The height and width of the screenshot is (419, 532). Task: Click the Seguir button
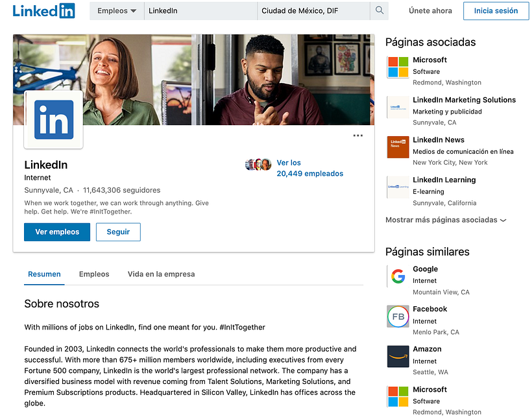[x=118, y=232]
